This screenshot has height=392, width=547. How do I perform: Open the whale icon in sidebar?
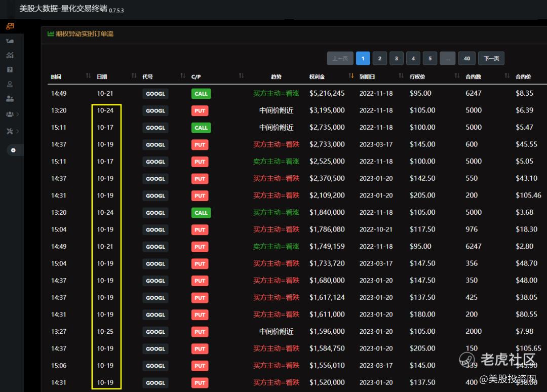(10, 41)
